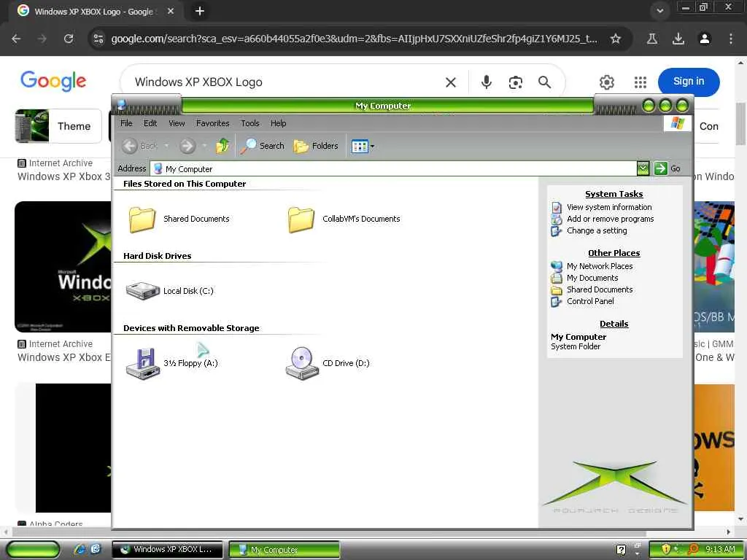747x560 pixels.
Task: Click the Windows flag logo in menu bar
Action: pyautogui.click(x=677, y=123)
